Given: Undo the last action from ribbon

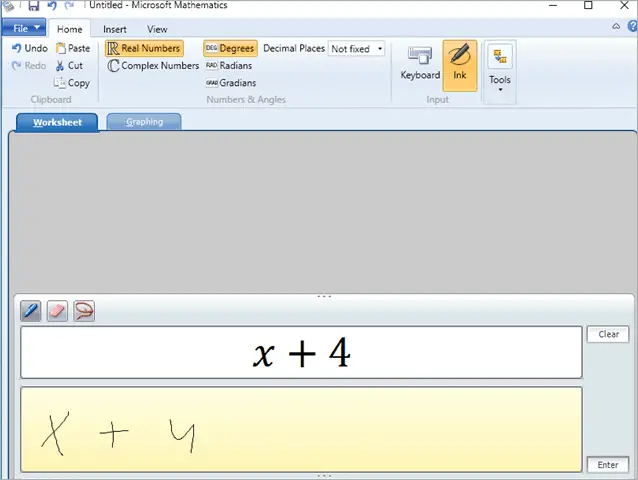Looking at the screenshot, I should coord(30,48).
